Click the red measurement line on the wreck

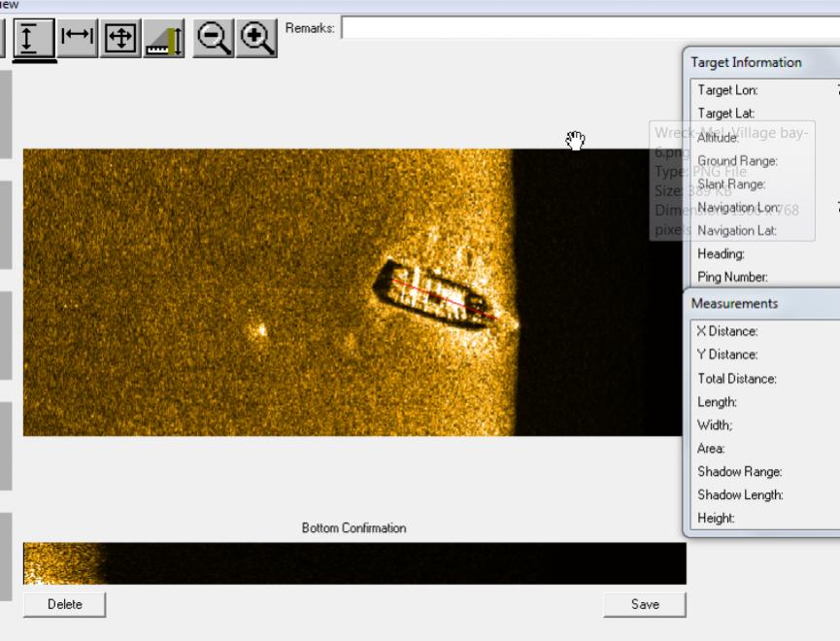[447, 299]
